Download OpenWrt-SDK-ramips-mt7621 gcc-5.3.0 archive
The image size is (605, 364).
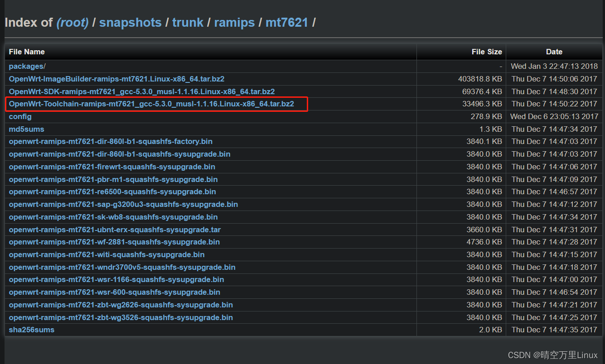[x=142, y=91]
